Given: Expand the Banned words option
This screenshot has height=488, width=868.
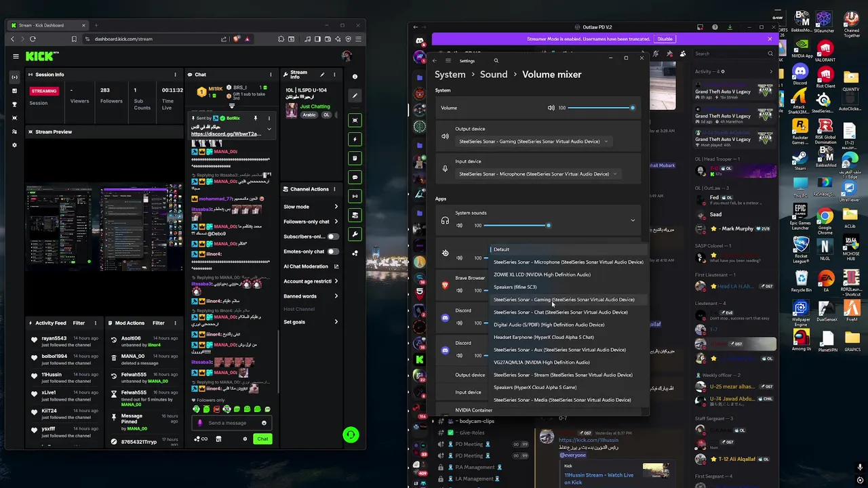Looking at the screenshot, I should [x=311, y=296].
